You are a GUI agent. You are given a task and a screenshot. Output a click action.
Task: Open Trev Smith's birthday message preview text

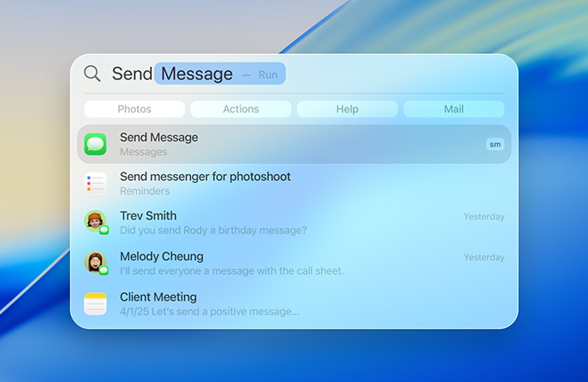pos(213,230)
